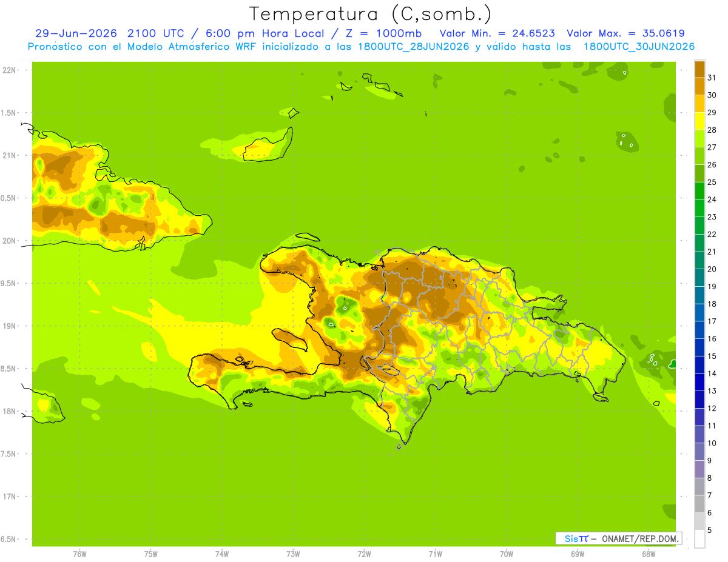This screenshot has height=562, width=728.
Task: Click the longitude label "76W"
Action: tap(79, 554)
